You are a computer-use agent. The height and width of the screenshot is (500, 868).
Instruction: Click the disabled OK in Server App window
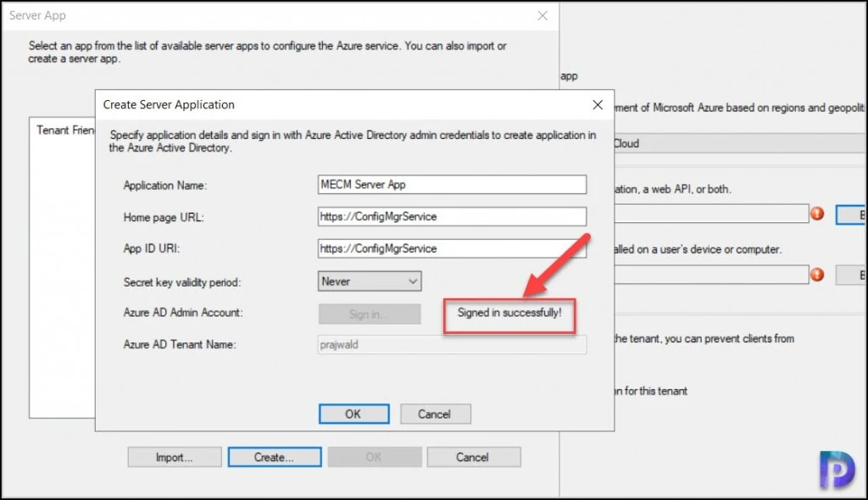tap(374, 458)
